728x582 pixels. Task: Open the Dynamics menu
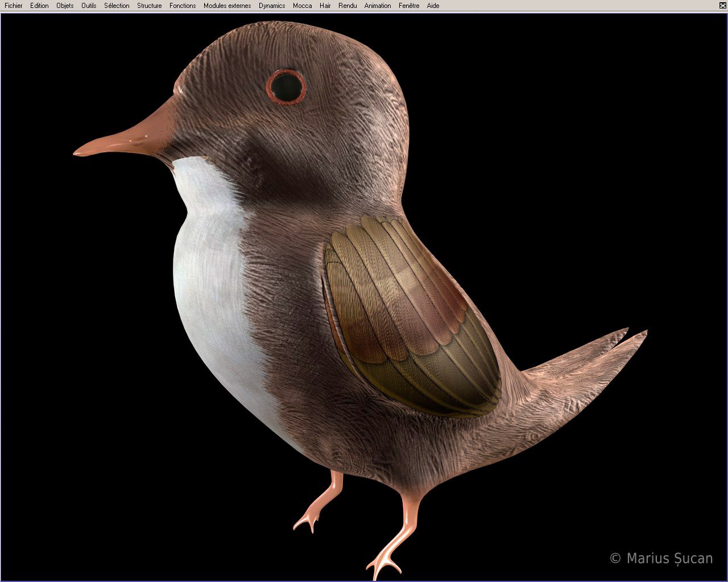coord(272,6)
